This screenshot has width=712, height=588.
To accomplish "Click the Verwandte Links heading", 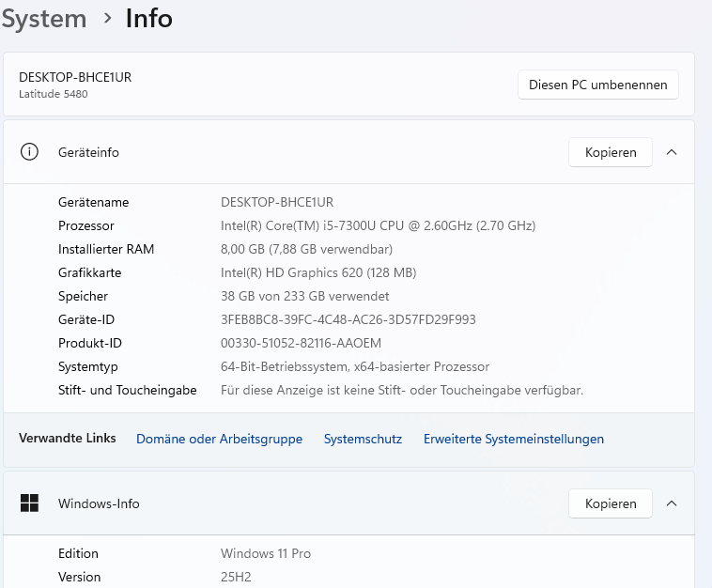I will click(68, 438).
